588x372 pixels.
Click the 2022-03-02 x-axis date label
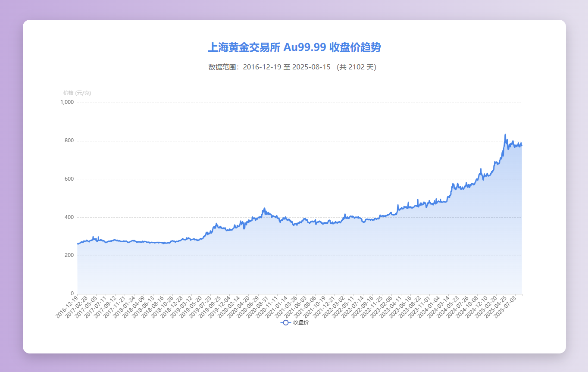pos(333,307)
